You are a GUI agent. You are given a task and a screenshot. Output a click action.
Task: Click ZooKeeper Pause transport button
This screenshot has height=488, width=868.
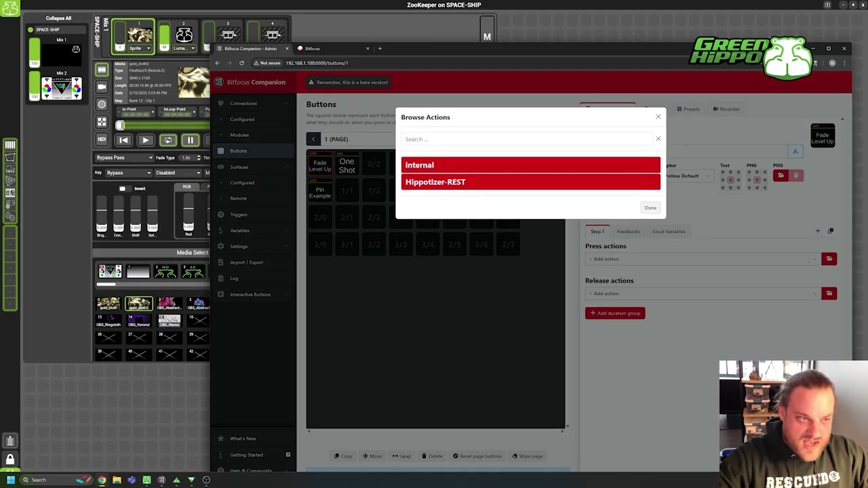point(190,140)
